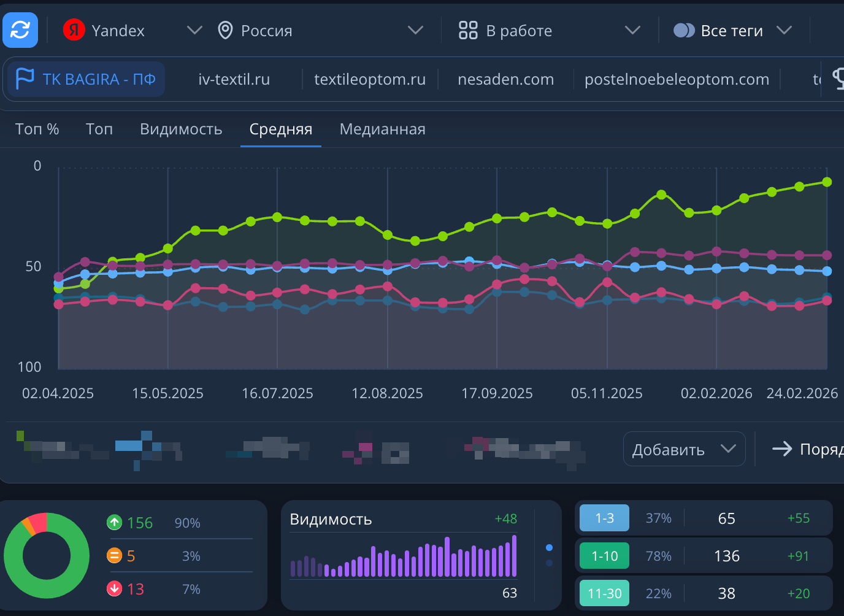Click the grid icon beside В работе
Image resolution: width=844 pixels, height=616 pixels.
[468, 30]
